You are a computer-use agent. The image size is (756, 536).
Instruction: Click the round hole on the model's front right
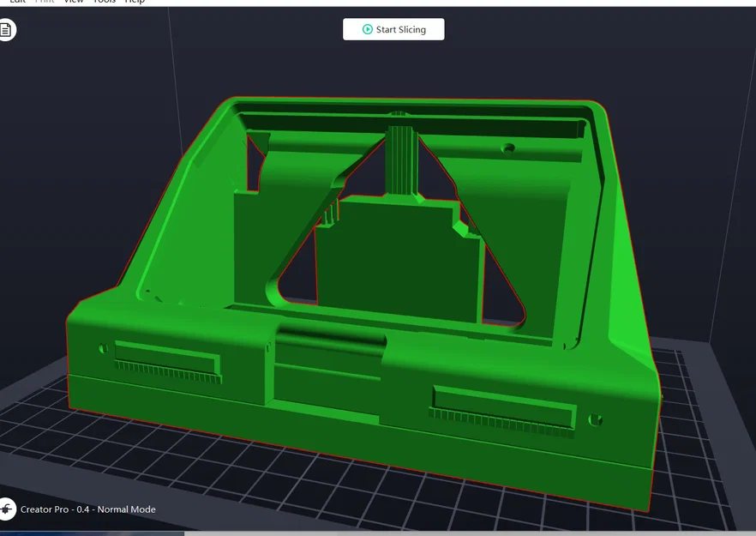pos(595,419)
